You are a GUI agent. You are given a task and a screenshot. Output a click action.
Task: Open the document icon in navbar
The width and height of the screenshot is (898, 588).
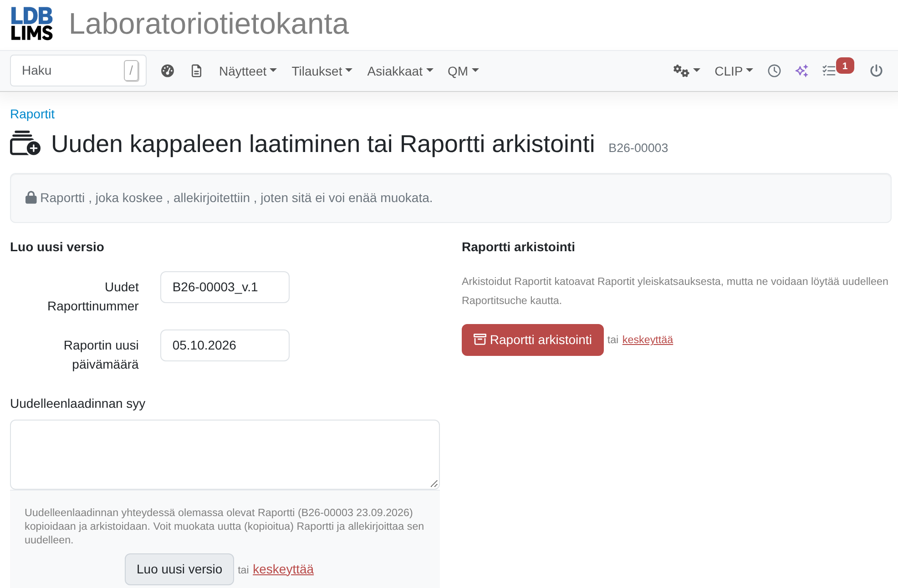pyautogui.click(x=196, y=71)
